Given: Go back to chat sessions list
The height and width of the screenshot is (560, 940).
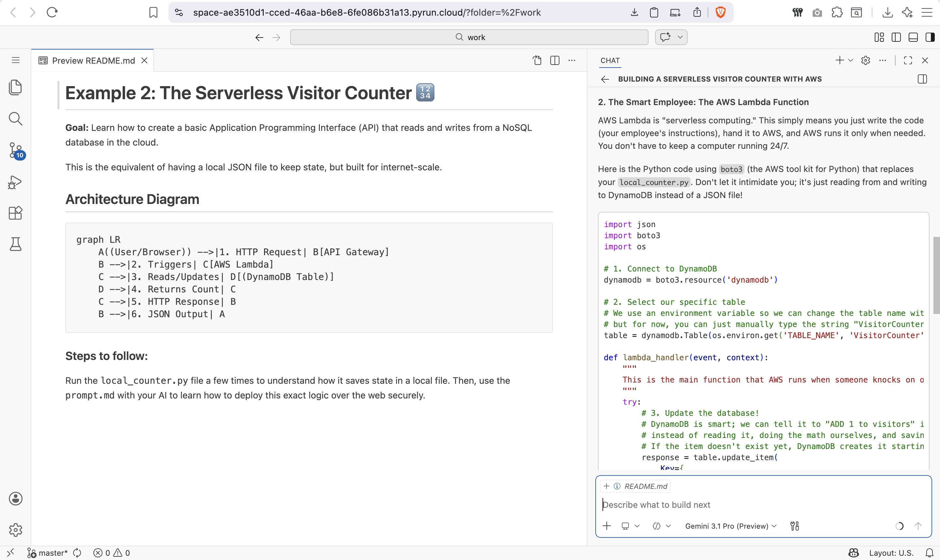Looking at the screenshot, I should click(x=605, y=79).
